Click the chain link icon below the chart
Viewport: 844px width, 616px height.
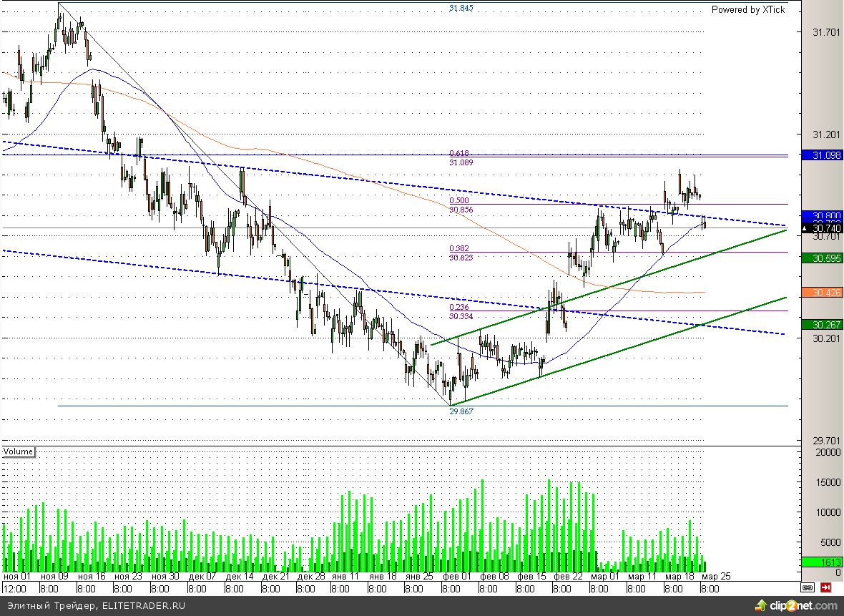(808, 587)
